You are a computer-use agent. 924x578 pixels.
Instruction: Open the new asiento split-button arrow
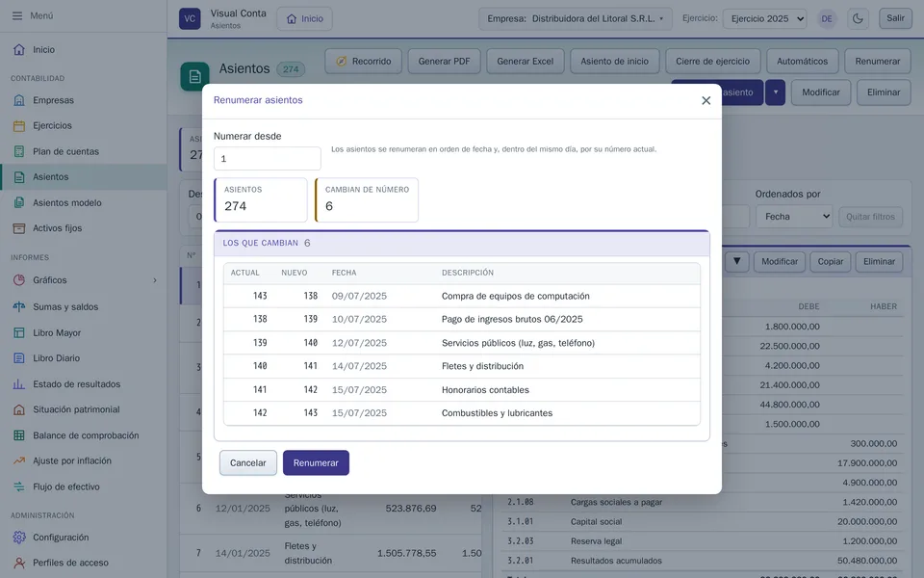coord(776,92)
